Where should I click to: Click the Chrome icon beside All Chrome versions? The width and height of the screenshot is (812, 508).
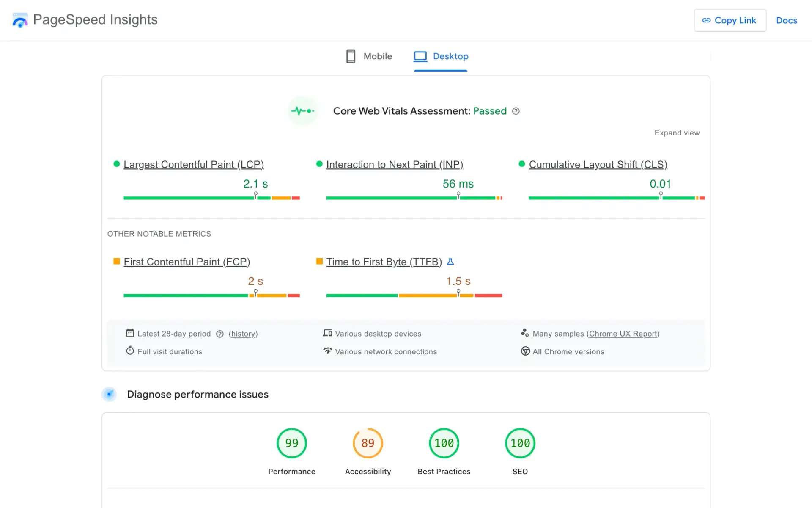click(525, 351)
